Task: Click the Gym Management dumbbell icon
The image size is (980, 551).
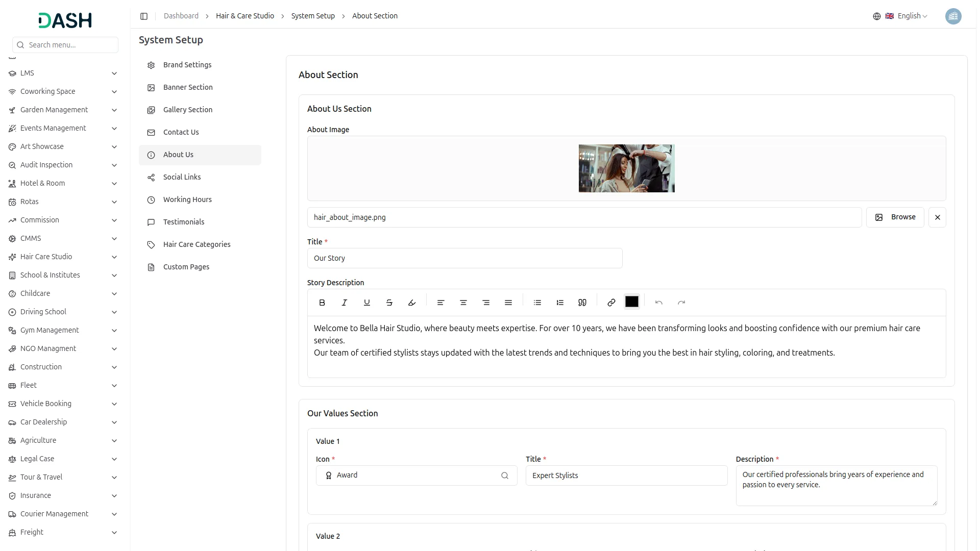Action: [x=12, y=331]
